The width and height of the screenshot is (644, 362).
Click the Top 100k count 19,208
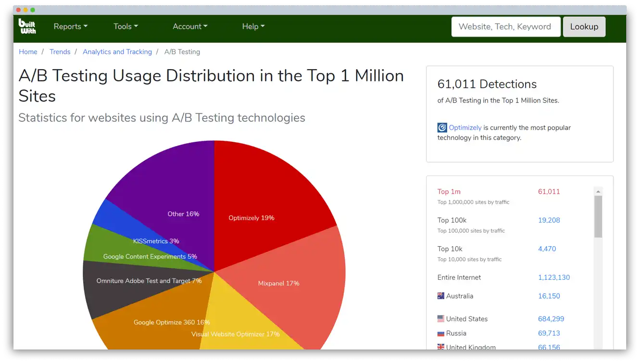click(549, 220)
